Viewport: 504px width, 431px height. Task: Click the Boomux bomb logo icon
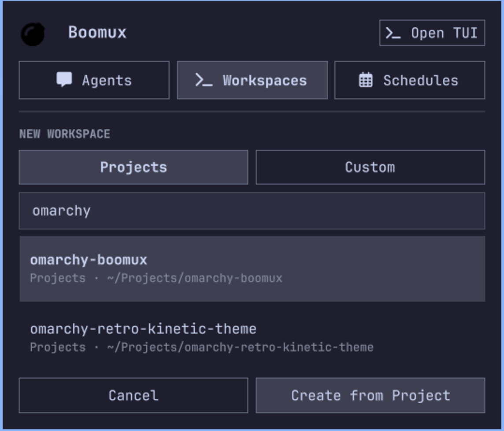(x=33, y=34)
